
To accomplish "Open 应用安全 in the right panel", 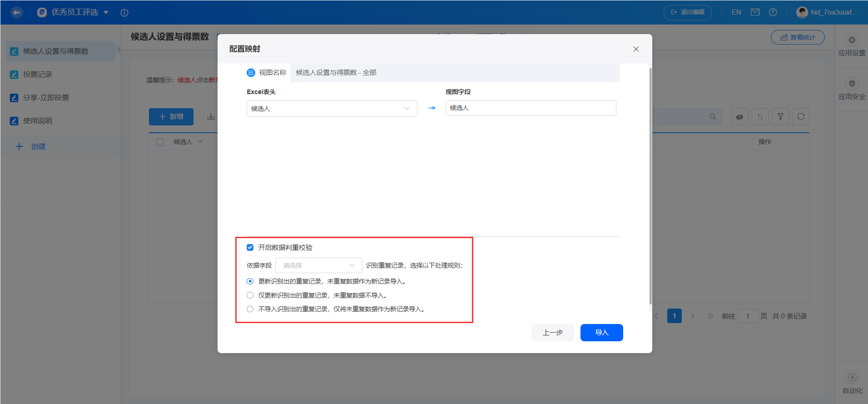I will [x=852, y=90].
